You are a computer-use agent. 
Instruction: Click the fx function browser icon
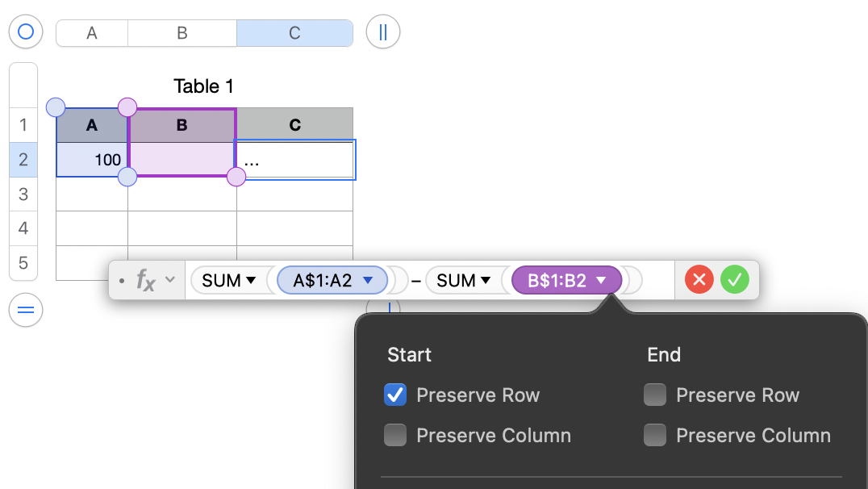[145, 280]
